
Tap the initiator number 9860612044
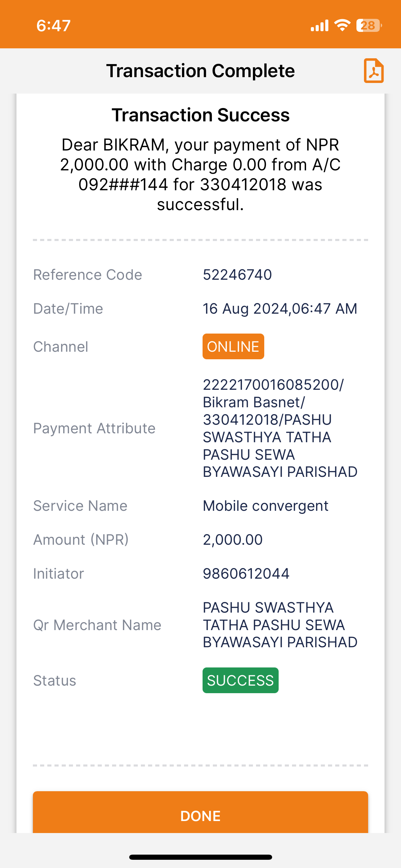pyautogui.click(x=246, y=574)
